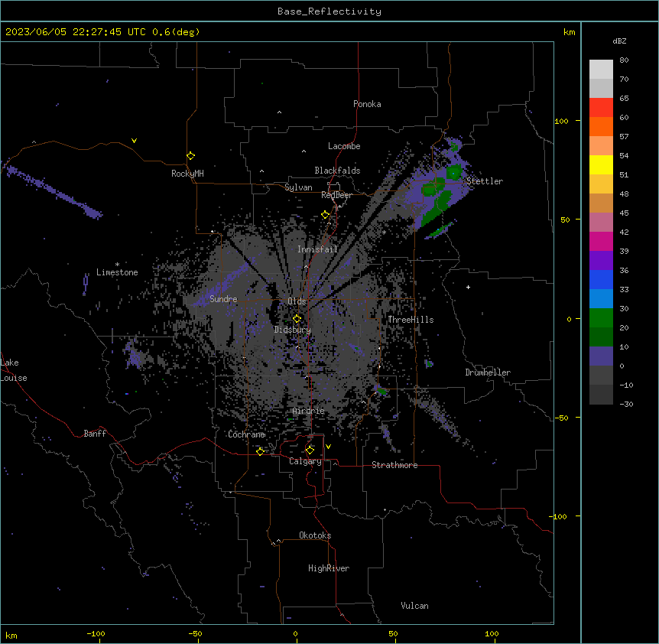Click the yellow diamond marker above Calgary label
The image size is (659, 644).
coord(310,450)
